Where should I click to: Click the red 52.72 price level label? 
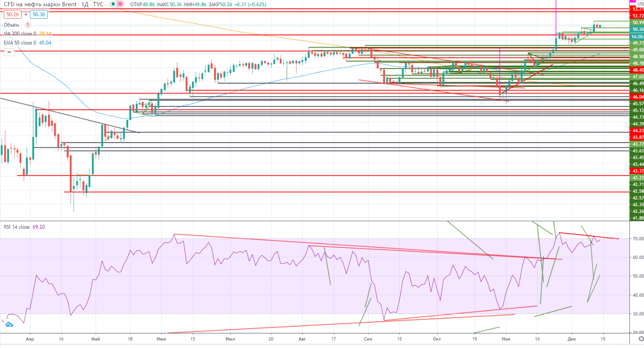637,15
